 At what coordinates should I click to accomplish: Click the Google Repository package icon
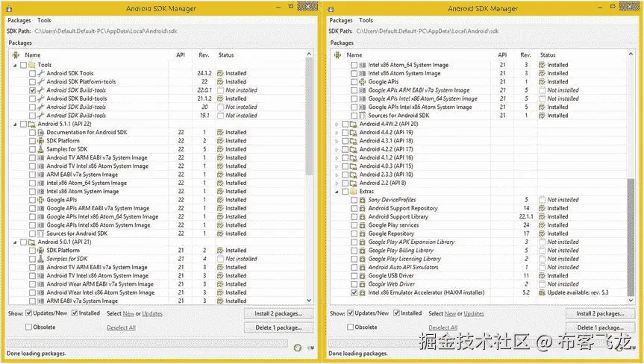362,233
